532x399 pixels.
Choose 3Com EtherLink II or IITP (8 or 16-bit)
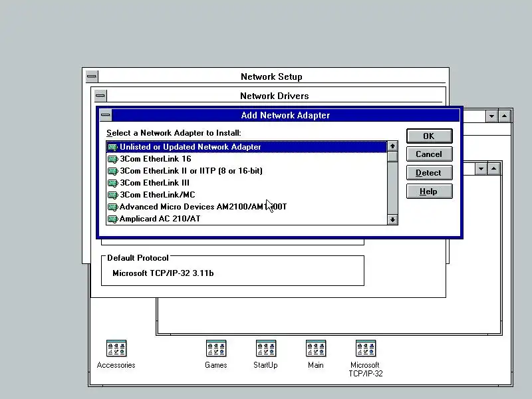click(x=247, y=171)
